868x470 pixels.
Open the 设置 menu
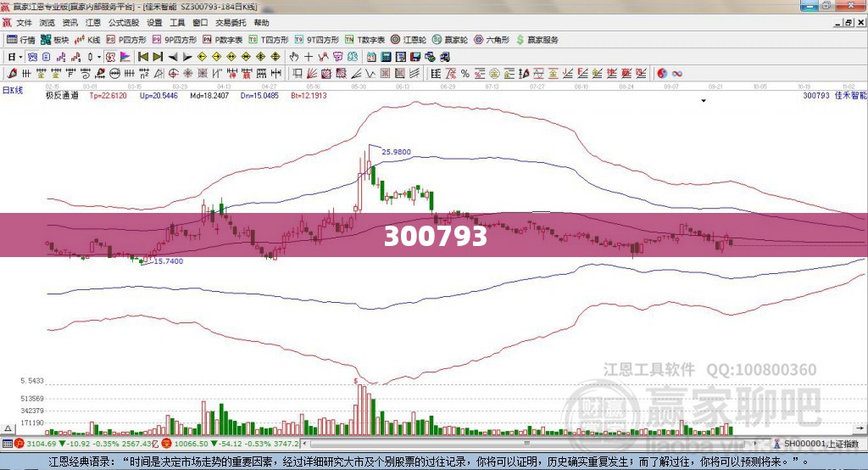pos(154,23)
